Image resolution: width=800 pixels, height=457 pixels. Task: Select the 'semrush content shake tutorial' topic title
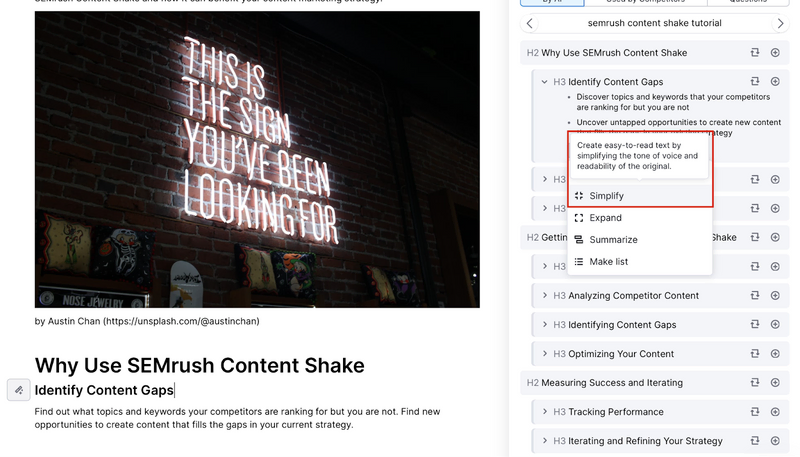click(x=655, y=23)
